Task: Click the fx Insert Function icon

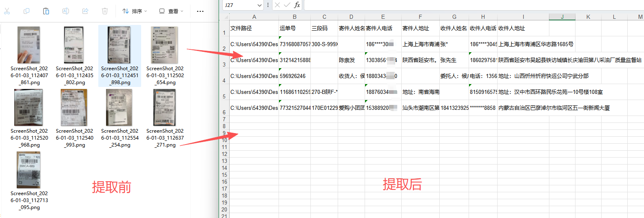Action: click(297, 5)
